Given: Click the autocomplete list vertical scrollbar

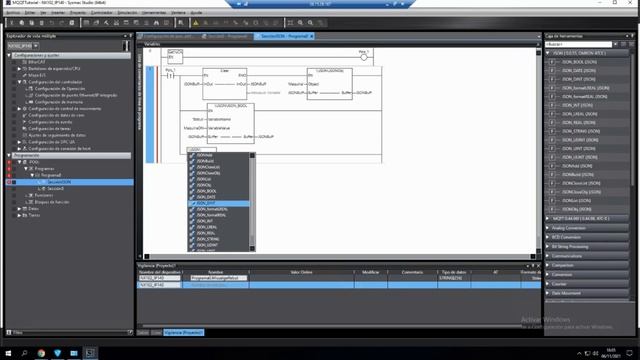Looking at the screenshot, I should pos(252,202).
